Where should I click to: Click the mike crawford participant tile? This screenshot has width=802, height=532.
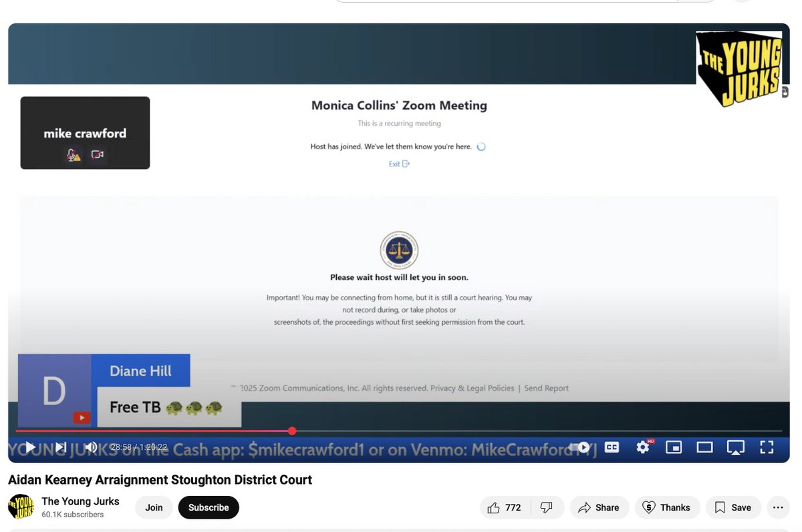coord(85,133)
